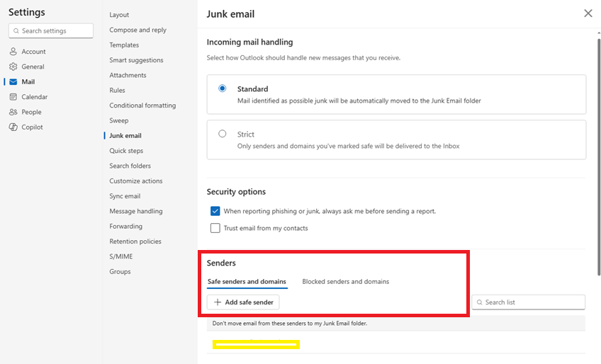Focus the Search settings field
The width and height of the screenshot is (601, 364).
(51, 30)
